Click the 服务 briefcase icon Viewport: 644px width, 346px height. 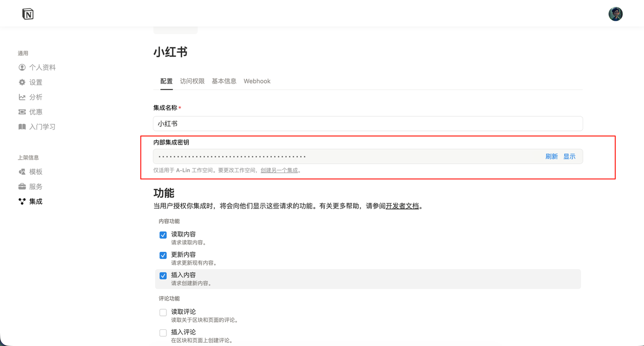coord(22,186)
